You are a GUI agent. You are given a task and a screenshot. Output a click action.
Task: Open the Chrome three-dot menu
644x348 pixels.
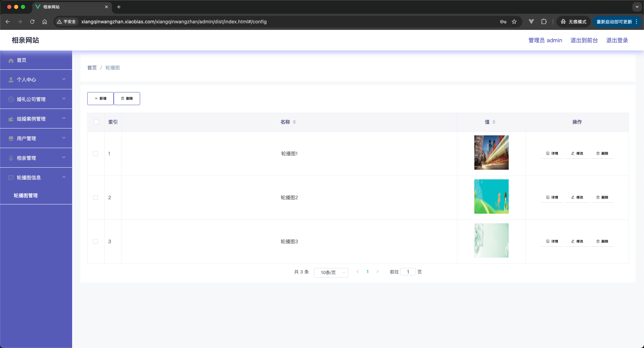[x=636, y=22]
